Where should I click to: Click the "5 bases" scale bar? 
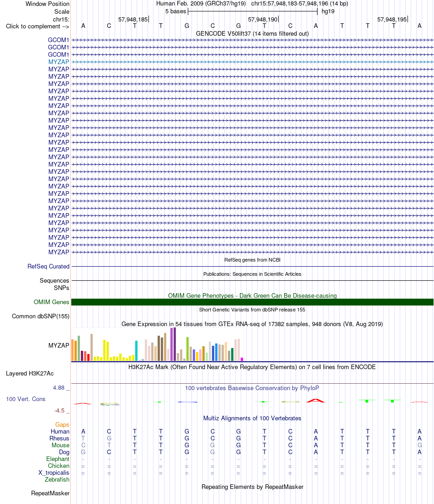point(252,11)
